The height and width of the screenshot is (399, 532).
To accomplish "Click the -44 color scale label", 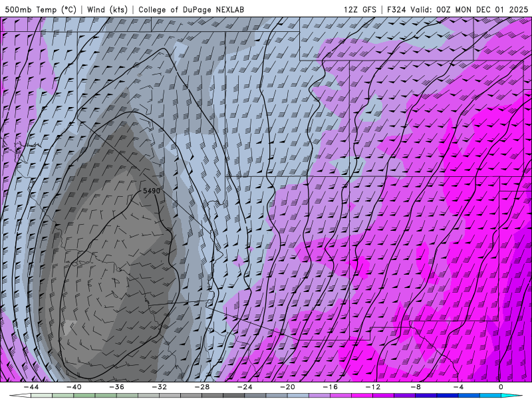I will tap(31, 387).
